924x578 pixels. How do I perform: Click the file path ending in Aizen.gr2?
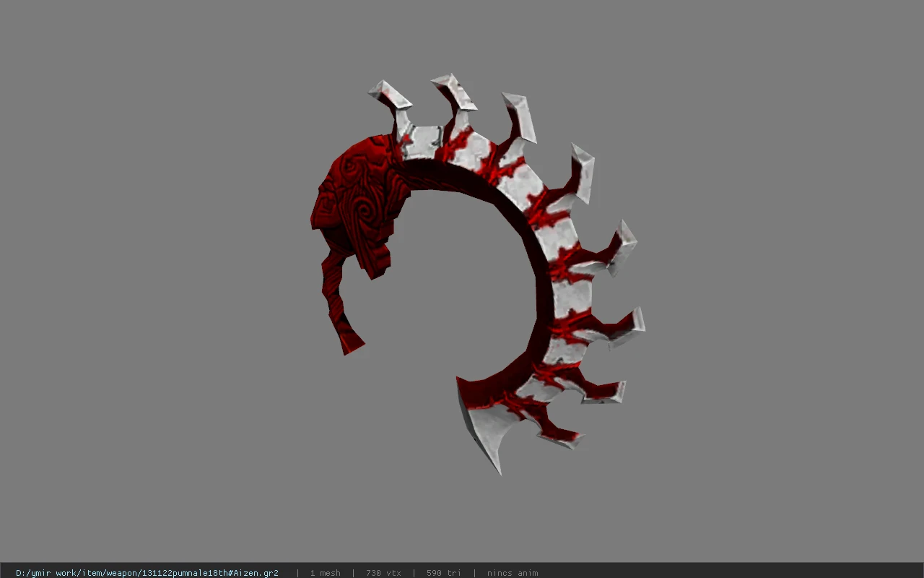[x=147, y=573]
